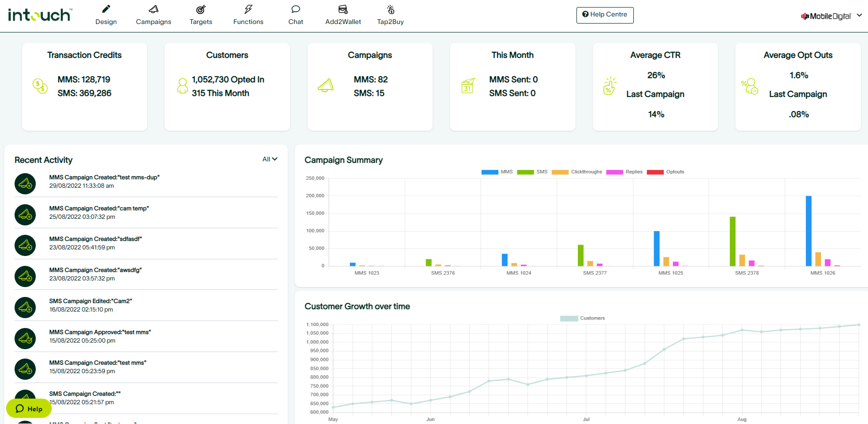Click the ".08%" last campaign opt-out value
The height and width of the screenshot is (424, 868).
point(799,114)
